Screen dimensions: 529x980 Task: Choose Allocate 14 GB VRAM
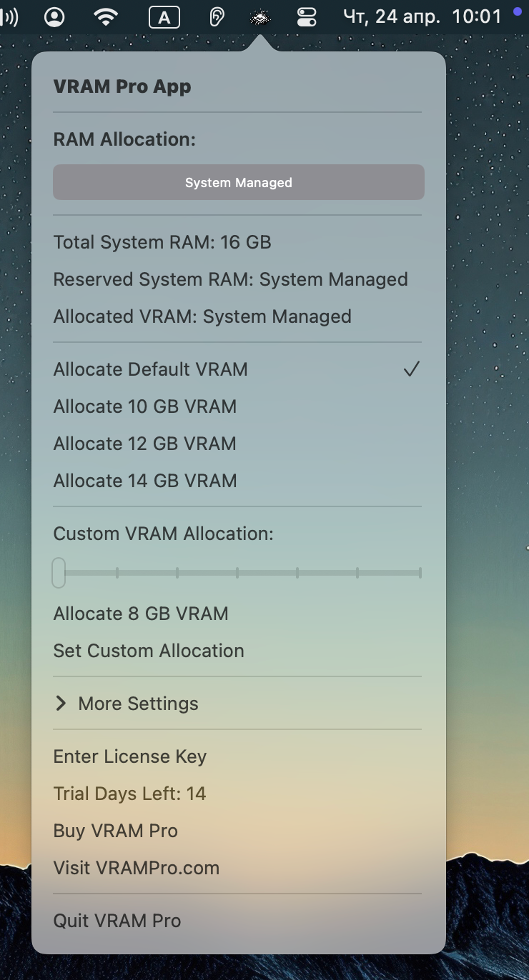pos(237,481)
